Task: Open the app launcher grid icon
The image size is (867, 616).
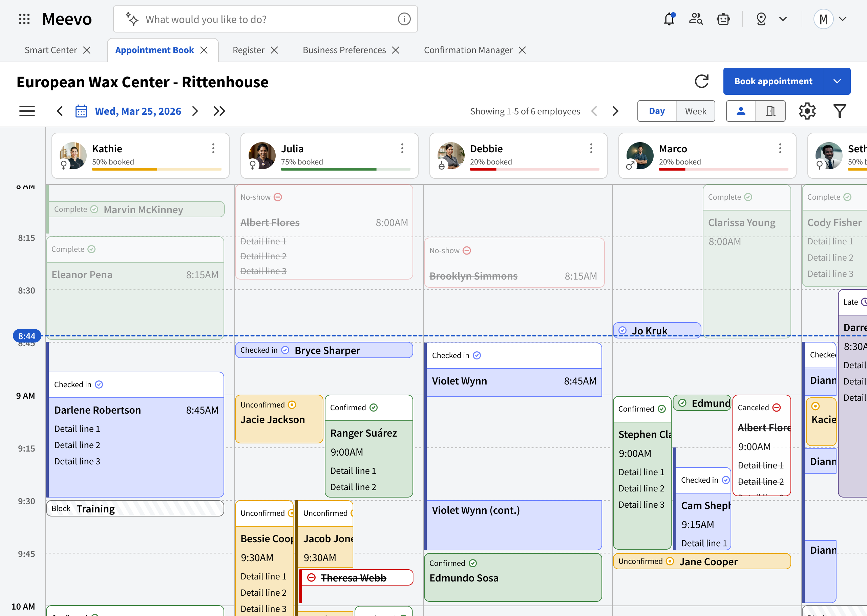Action: tap(24, 19)
